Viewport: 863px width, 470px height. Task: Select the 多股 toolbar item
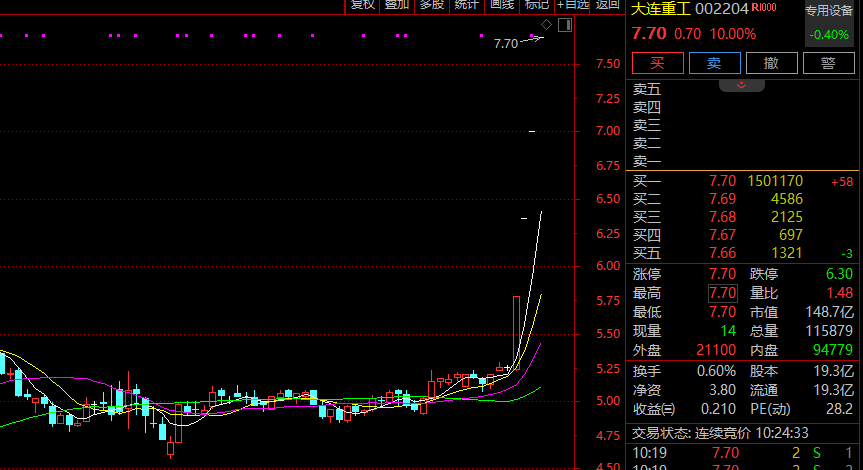click(432, 5)
